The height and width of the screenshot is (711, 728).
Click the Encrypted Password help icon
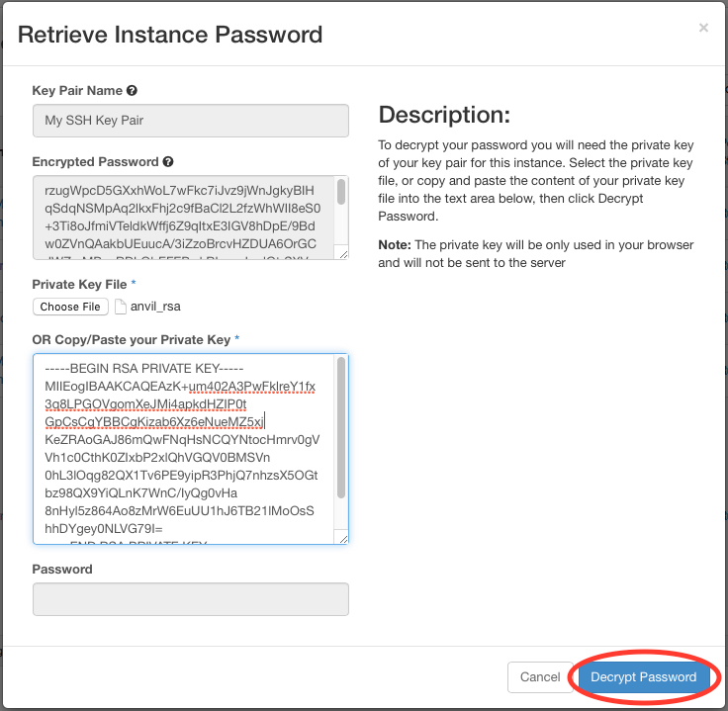[x=168, y=161]
